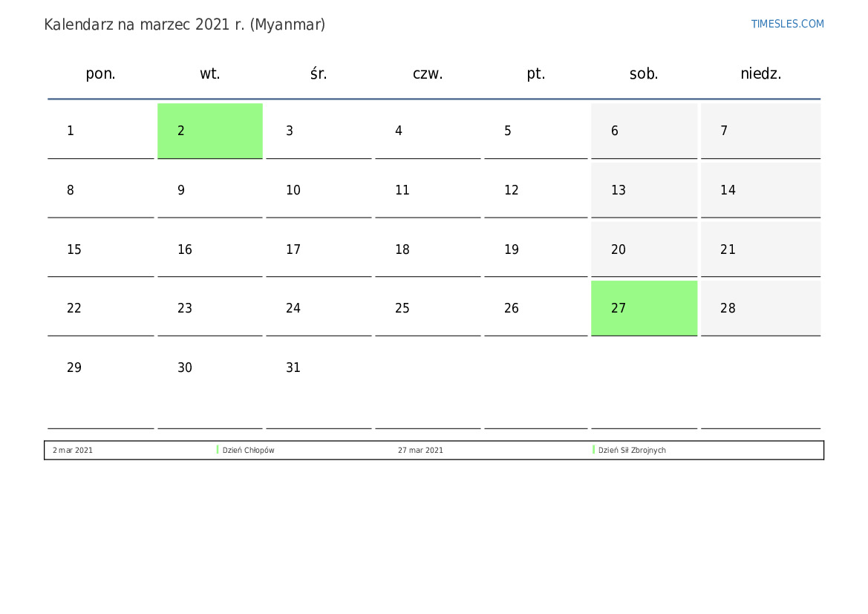This screenshot has height=614, width=868.
Task: Click green marker beside Dzień Sił Zbrojnych
Action: [593, 450]
